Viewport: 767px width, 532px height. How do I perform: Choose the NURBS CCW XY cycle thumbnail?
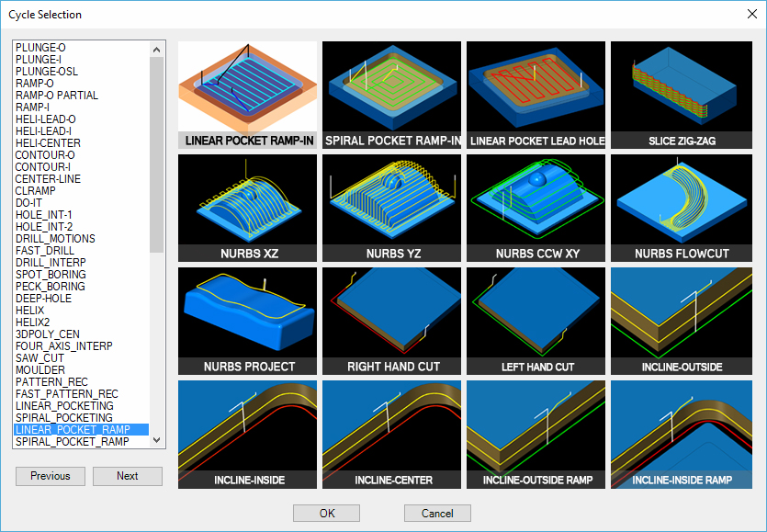tap(536, 208)
